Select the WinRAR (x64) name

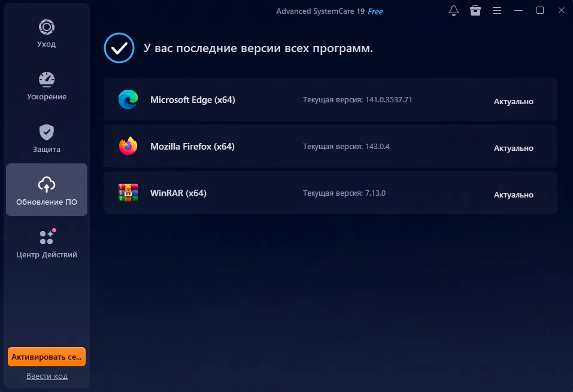pos(178,193)
